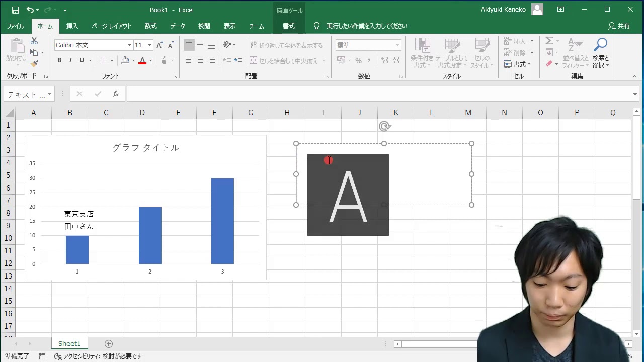Click the chart title グラフ タイトル

tap(146, 147)
